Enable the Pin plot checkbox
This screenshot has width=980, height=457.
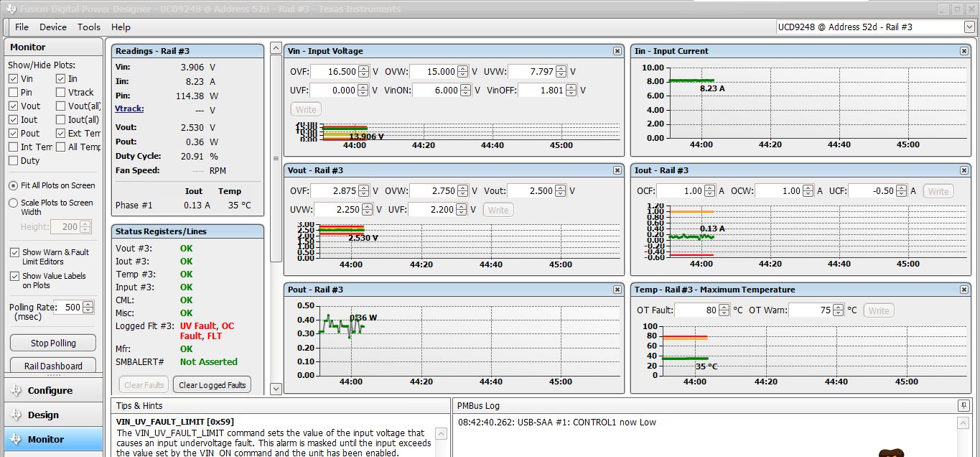tap(14, 93)
